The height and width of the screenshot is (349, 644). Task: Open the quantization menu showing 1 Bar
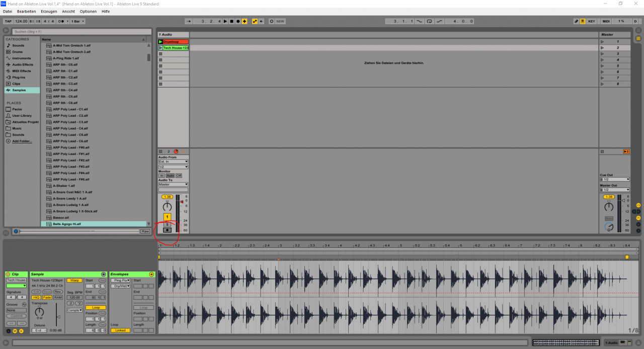(77, 21)
